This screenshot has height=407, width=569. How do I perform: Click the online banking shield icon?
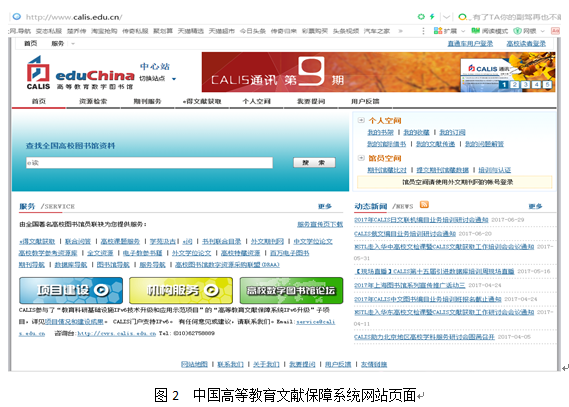coord(517,31)
